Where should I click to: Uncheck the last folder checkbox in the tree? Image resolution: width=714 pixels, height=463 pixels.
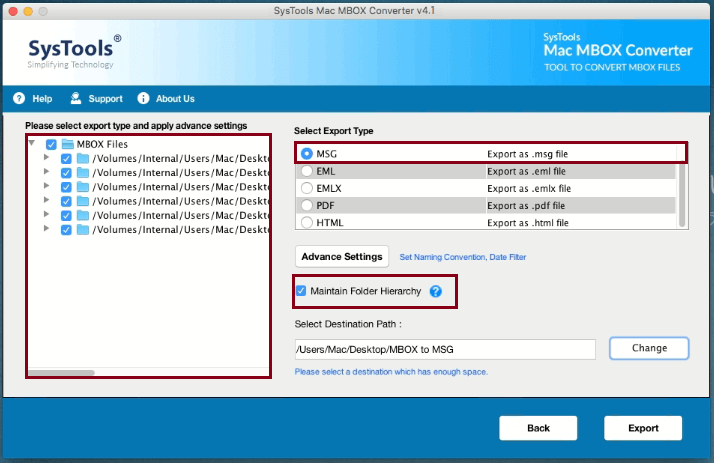coord(66,230)
